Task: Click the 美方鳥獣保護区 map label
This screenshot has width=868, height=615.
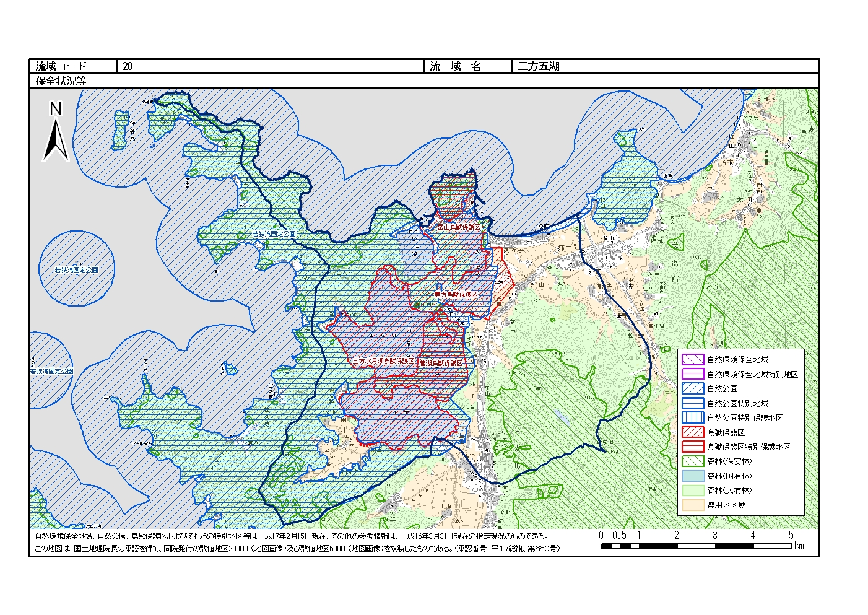Action: (456, 295)
